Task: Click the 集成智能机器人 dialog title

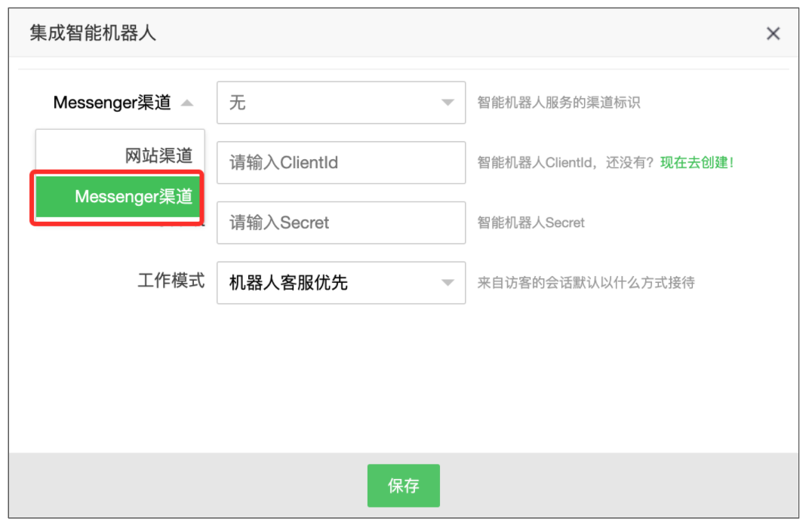Action: (x=93, y=33)
